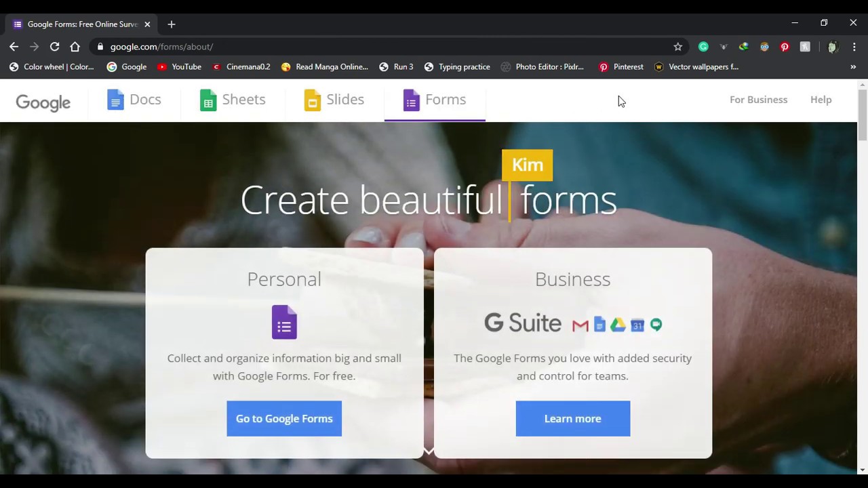Open the For Business link

[x=758, y=100]
